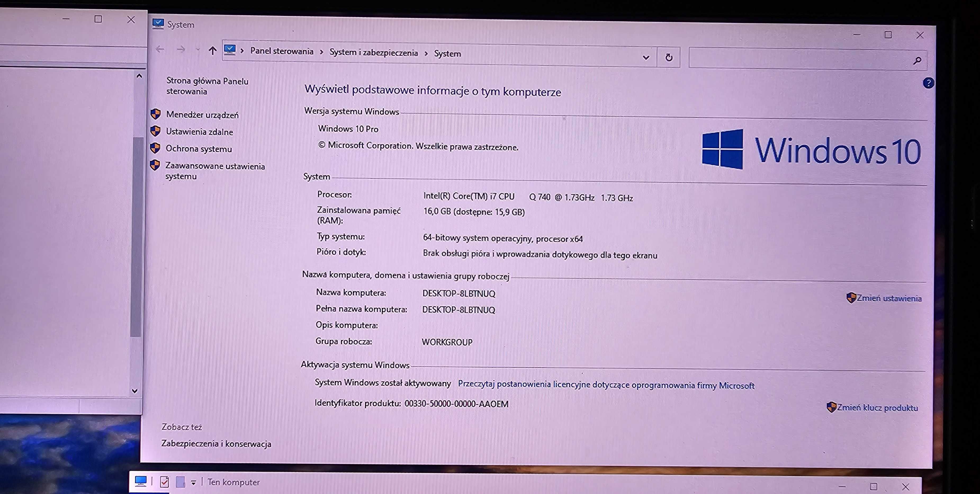Expand chevron after System i zabezpieczenia breadcrumb
The height and width of the screenshot is (494, 980).
coord(426,54)
